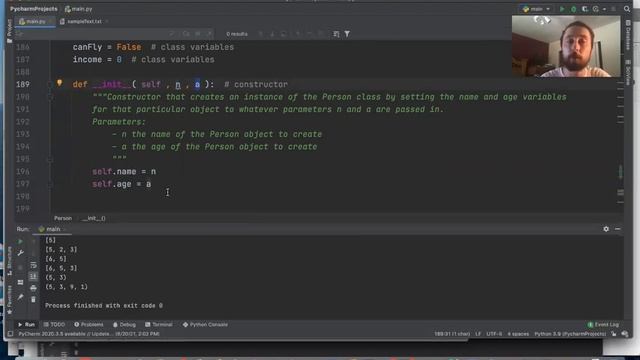640x360 pixels.
Task: Click the green Rerun icon in Run panel
Action: tap(20, 241)
